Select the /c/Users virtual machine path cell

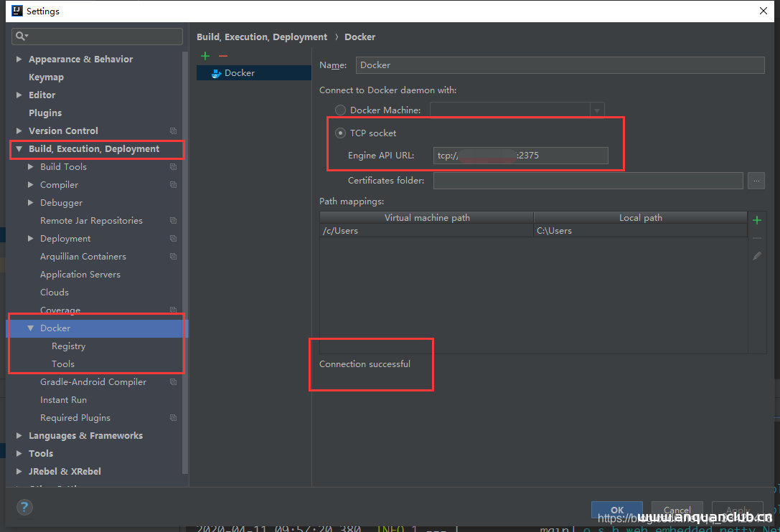pyautogui.click(x=426, y=231)
